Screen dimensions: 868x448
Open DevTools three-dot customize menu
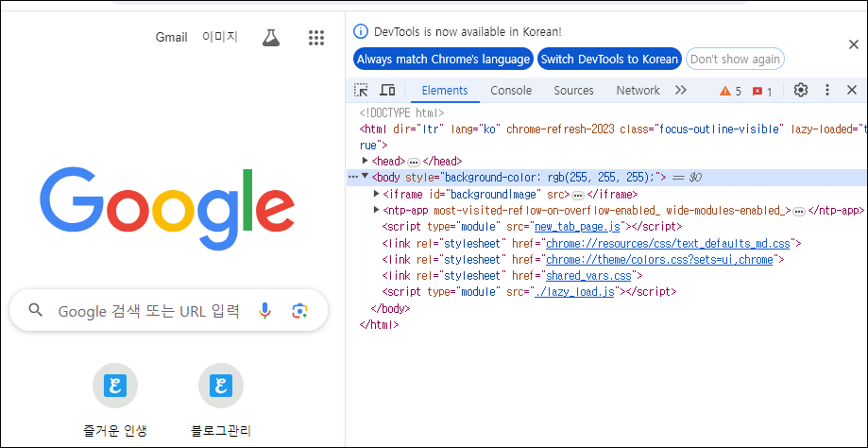[x=827, y=90]
